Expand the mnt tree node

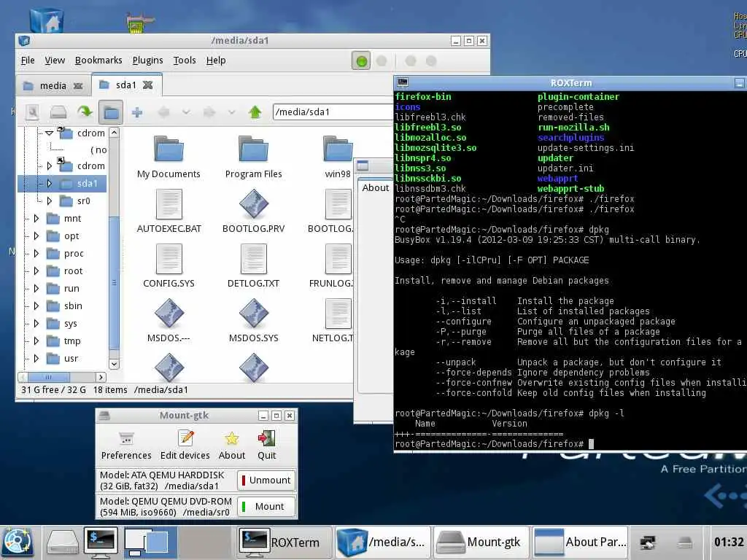coord(36,219)
